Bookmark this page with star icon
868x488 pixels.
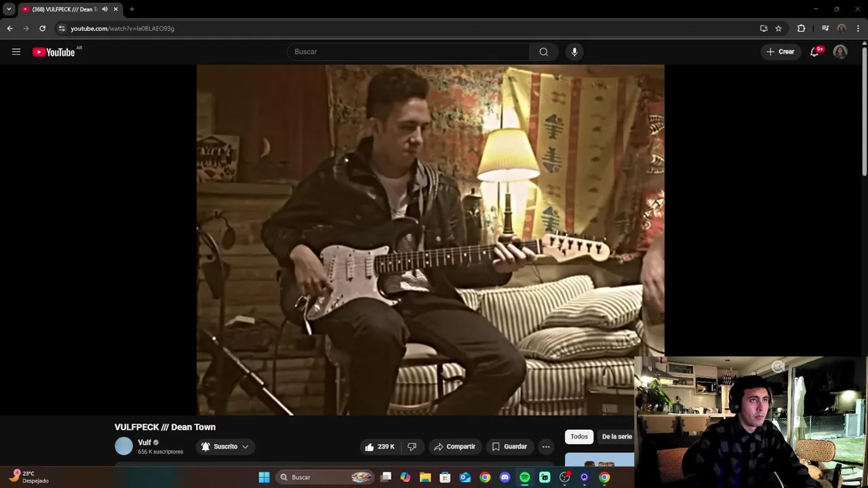tap(778, 28)
